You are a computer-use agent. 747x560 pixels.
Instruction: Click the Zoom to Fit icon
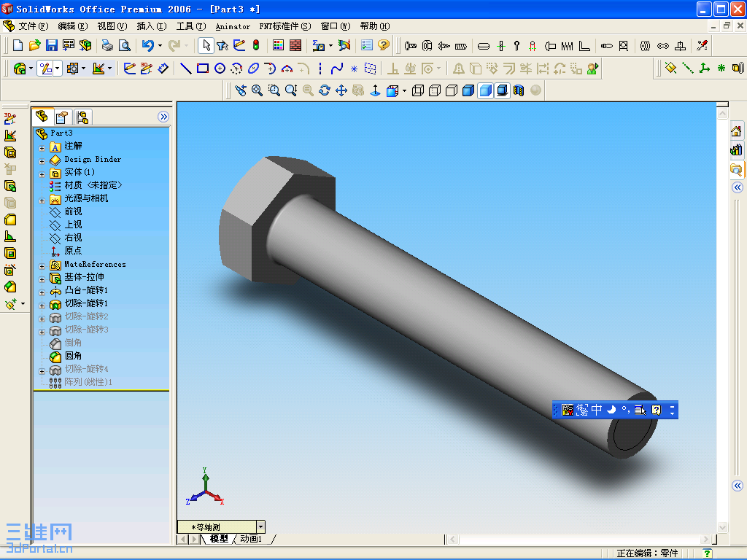(258, 90)
